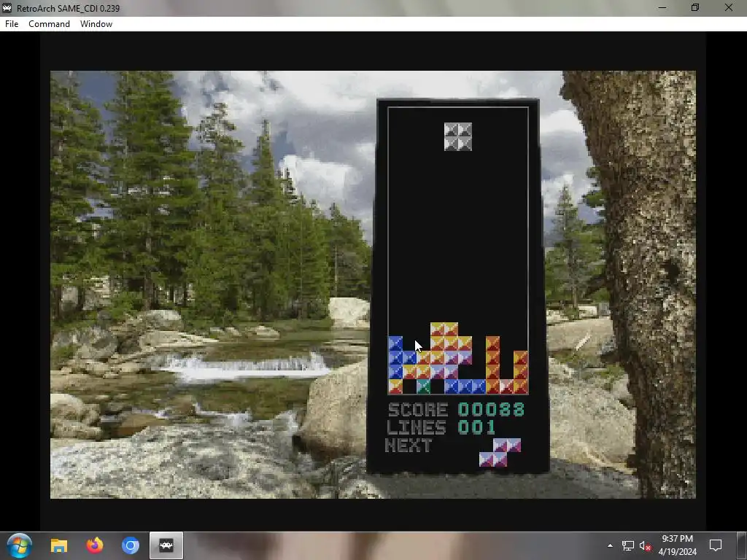Open the File menu
The image size is (747, 560).
pyautogui.click(x=12, y=24)
